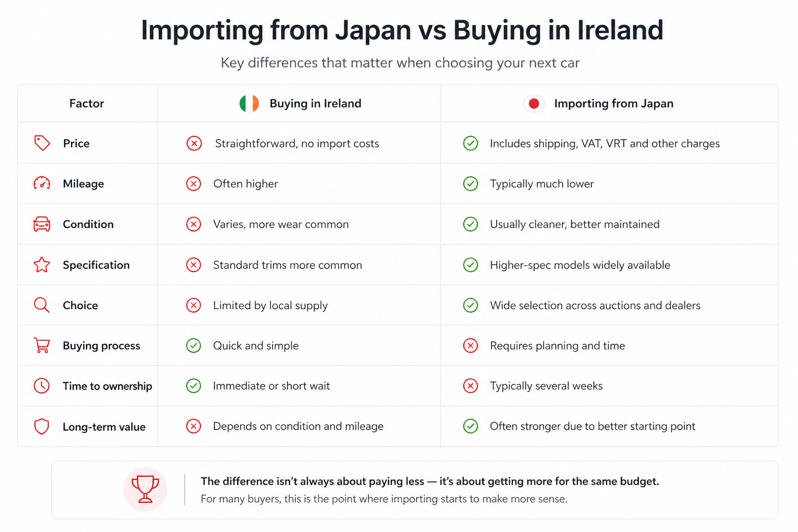Click the red X beside Typically several weeks
The height and width of the screenshot is (532, 798).
471,385
